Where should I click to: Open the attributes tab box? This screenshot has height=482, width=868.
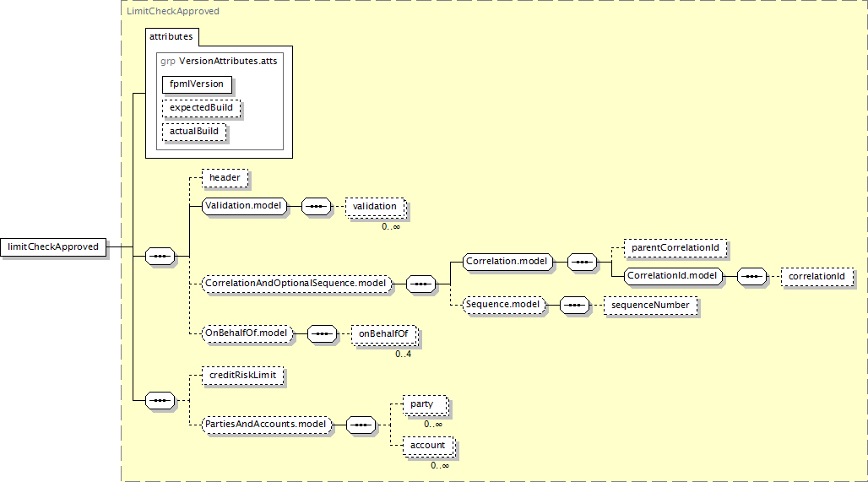point(171,36)
